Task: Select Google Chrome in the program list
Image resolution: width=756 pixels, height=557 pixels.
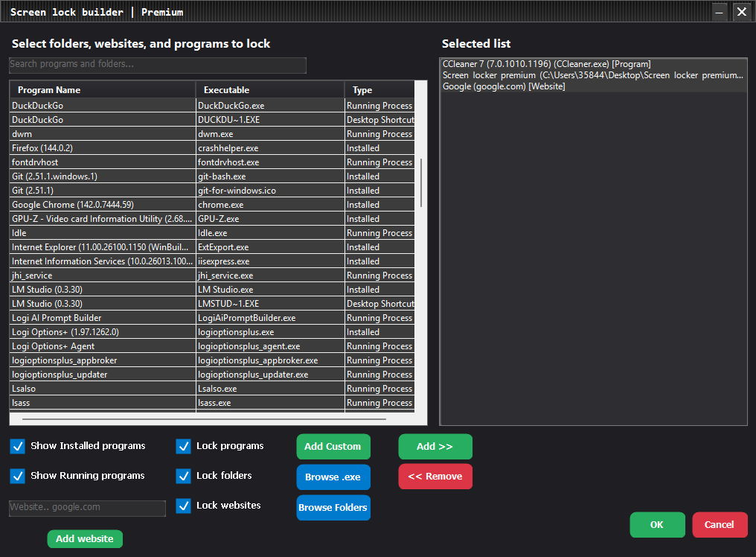Action: tap(103, 204)
